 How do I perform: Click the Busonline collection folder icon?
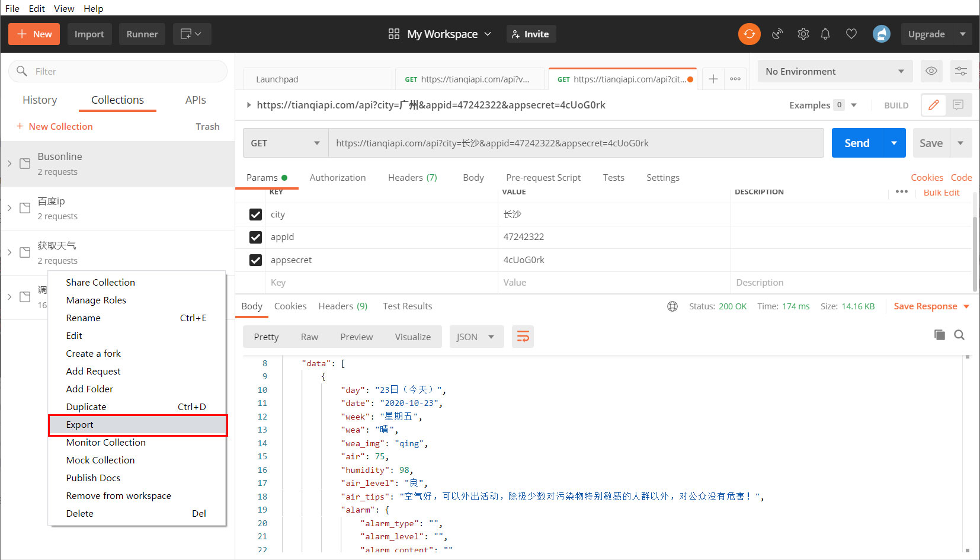(25, 164)
